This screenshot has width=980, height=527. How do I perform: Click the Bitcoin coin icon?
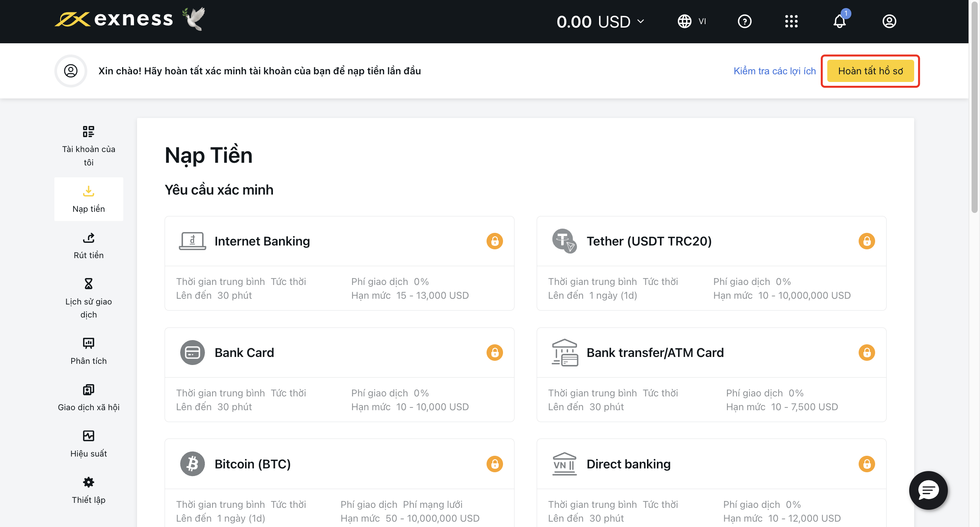tap(193, 464)
